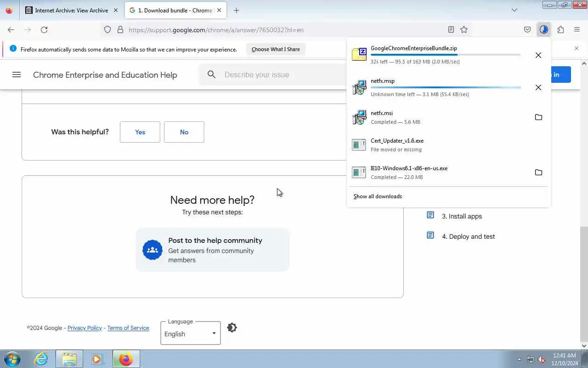This screenshot has height=368, width=588.
Task: Go back to previous page
Action: pyautogui.click(x=11, y=29)
